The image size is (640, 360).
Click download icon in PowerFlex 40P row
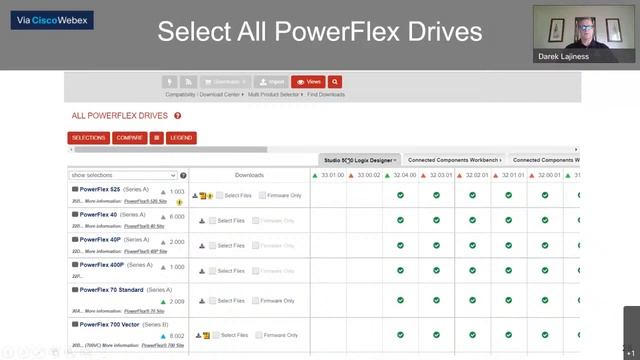pos(202,246)
